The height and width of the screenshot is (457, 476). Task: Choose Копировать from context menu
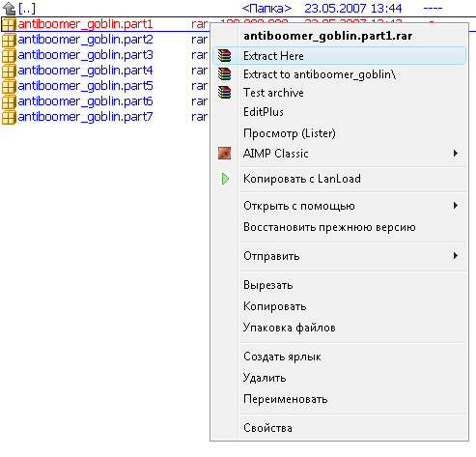coord(339,306)
